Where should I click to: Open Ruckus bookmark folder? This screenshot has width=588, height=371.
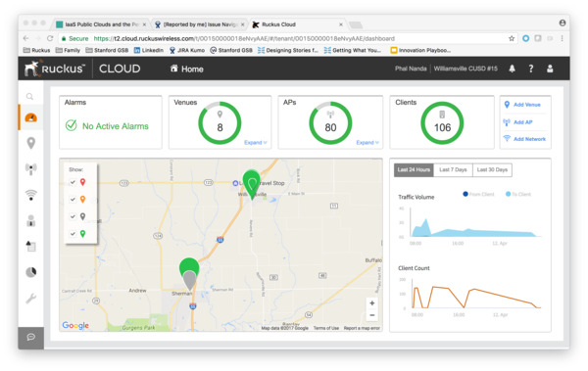click(36, 50)
